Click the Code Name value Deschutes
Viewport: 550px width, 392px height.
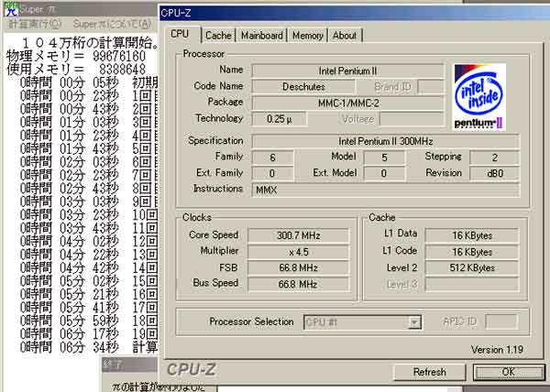[303, 86]
